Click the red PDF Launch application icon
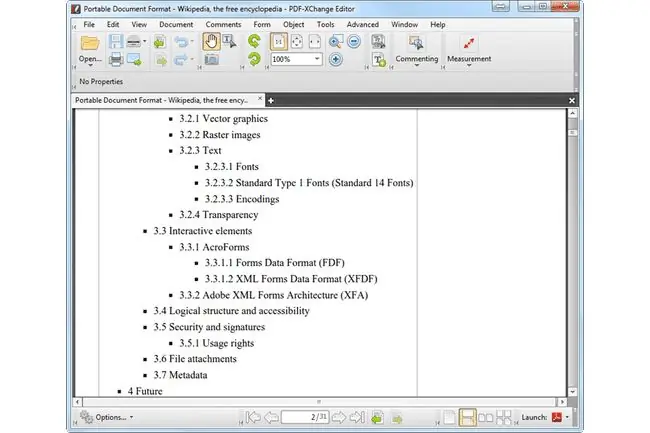The image size is (650, 433). click(557, 417)
